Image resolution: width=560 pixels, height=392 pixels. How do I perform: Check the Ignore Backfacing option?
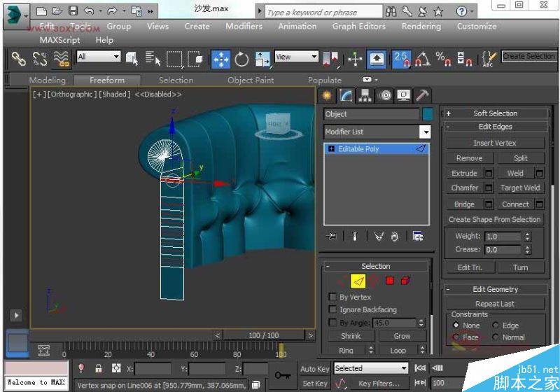pyautogui.click(x=332, y=309)
